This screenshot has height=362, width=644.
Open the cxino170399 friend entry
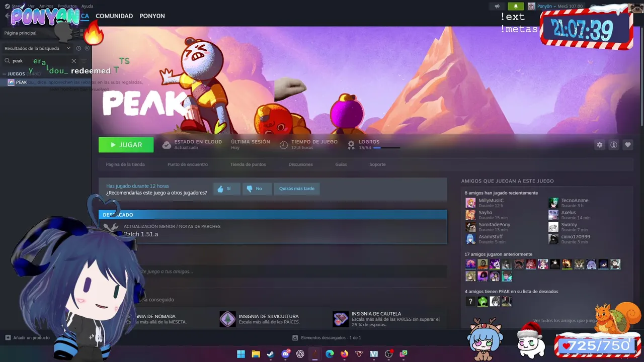click(570, 239)
